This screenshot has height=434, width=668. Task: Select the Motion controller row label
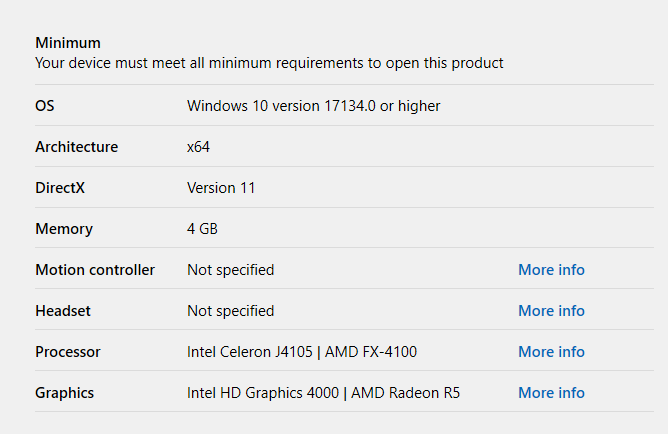(95, 270)
